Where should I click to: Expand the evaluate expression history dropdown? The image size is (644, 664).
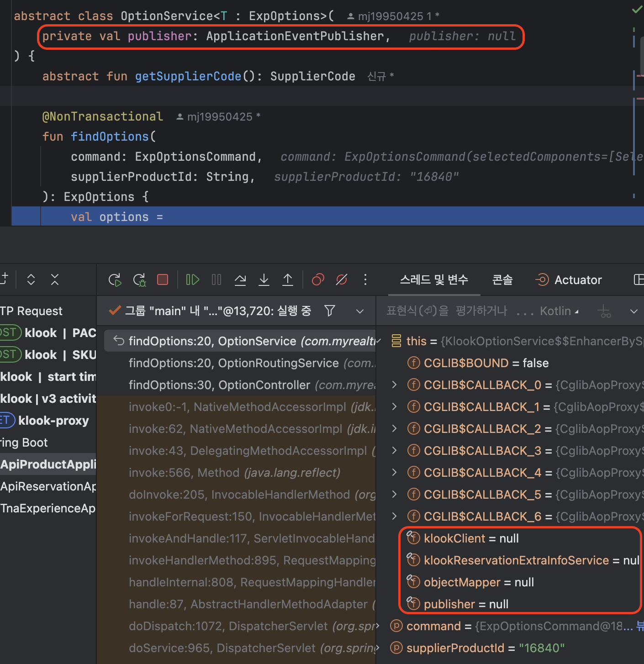pyautogui.click(x=633, y=311)
